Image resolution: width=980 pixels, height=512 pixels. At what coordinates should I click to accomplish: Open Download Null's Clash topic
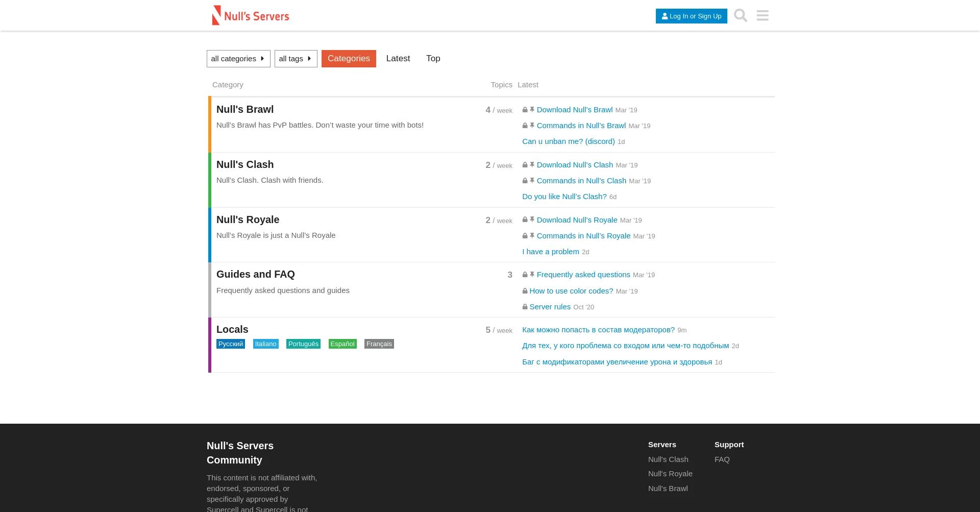575,165
